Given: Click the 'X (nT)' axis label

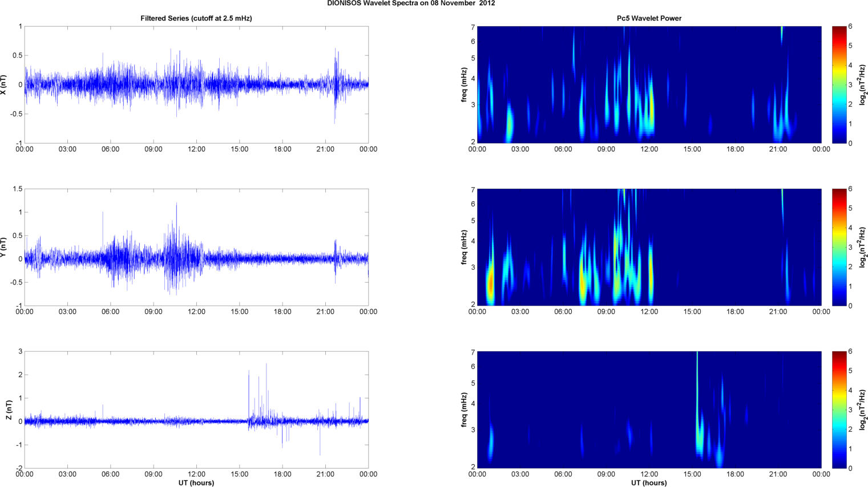Looking at the screenshot, I should tap(4, 85).
